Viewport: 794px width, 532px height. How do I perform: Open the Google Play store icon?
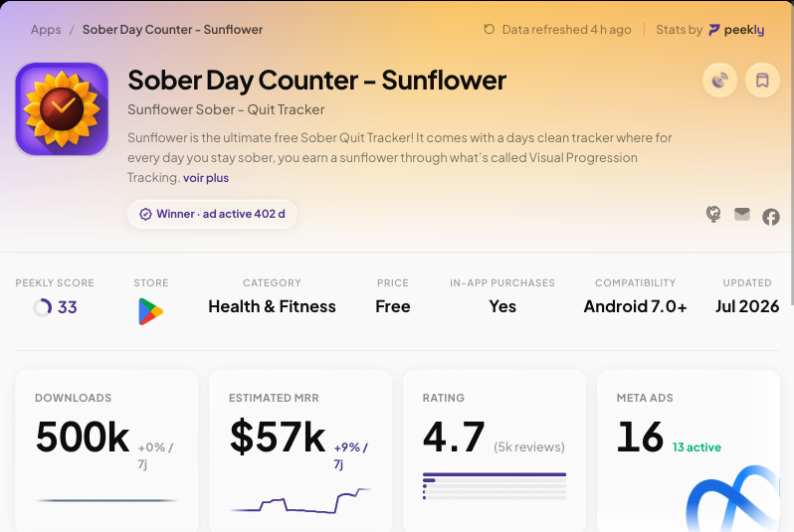tap(151, 311)
